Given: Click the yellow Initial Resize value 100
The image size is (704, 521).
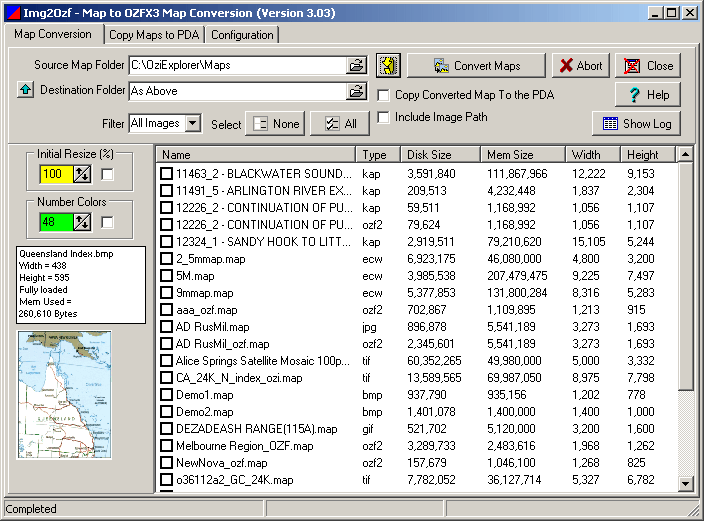Looking at the screenshot, I should pyautogui.click(x=56, y=174).
